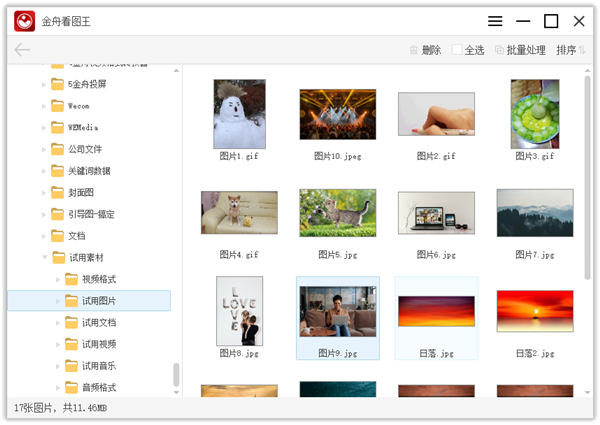Expand the 关键词数据 folder arrow
The width and height of the screenshot is (600, 425).
pos(44,171)
